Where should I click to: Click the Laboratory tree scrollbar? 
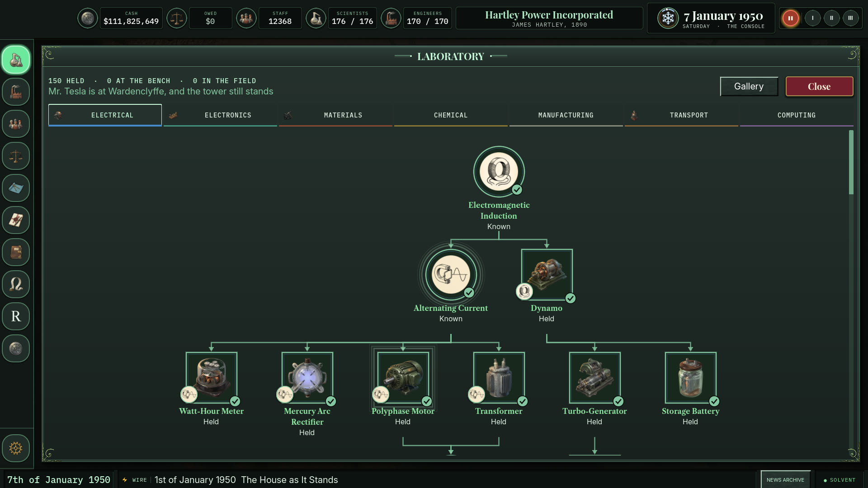coord(851,163)
